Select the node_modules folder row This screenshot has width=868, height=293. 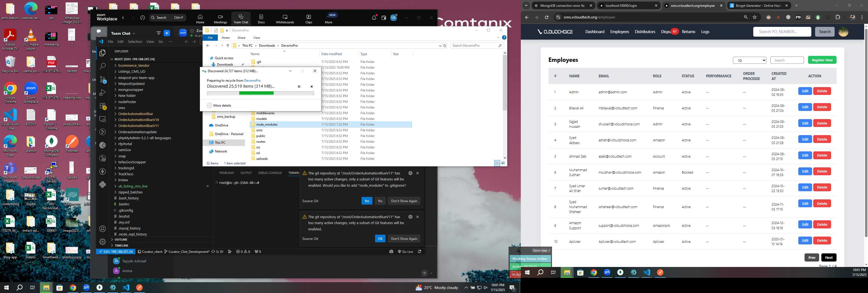[x=331, y=125]
